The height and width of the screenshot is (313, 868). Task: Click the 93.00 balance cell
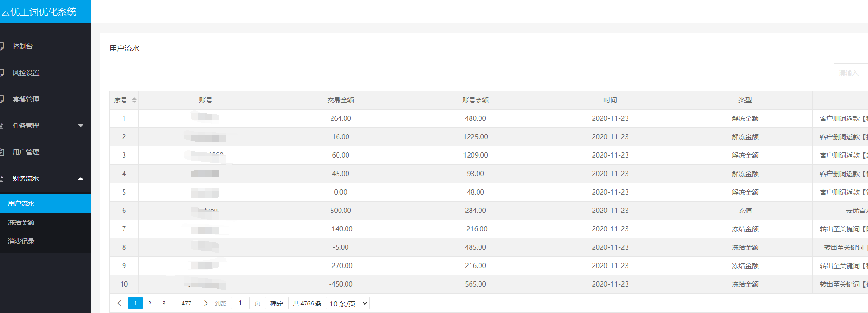(475, 174)
